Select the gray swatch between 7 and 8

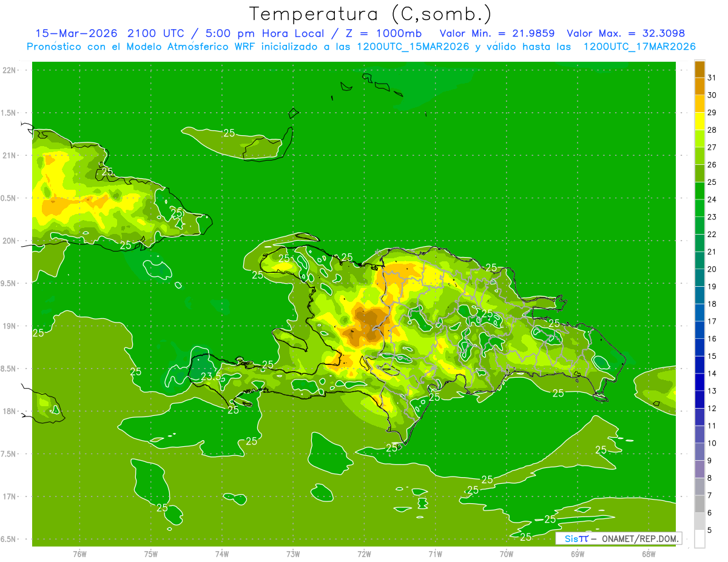[699, 487]
